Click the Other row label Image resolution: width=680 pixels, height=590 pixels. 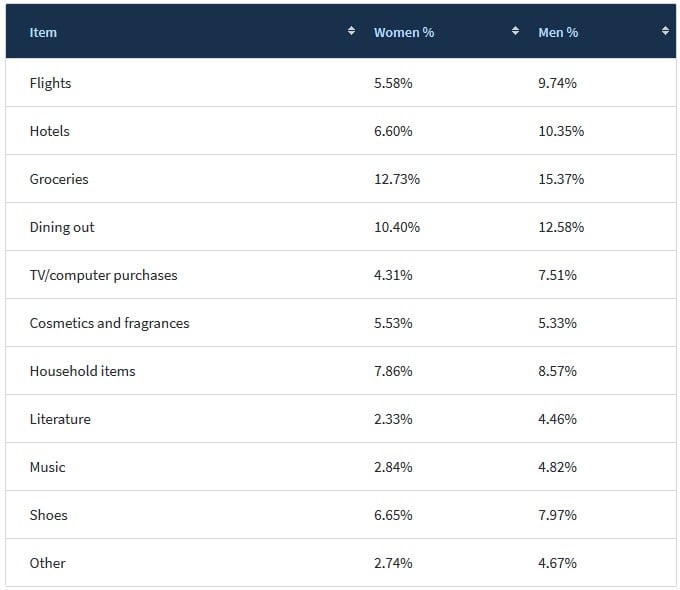pos(48,563)
